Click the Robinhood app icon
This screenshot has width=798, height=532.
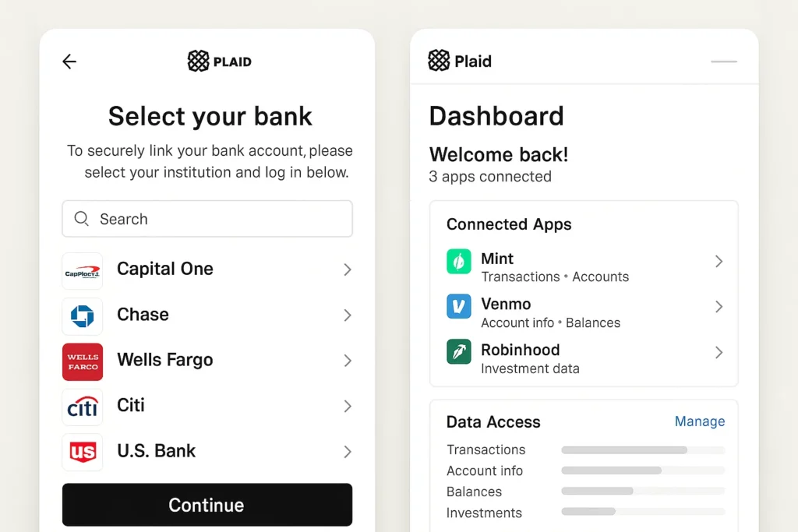pyautogui.click(x=459, y=352)
